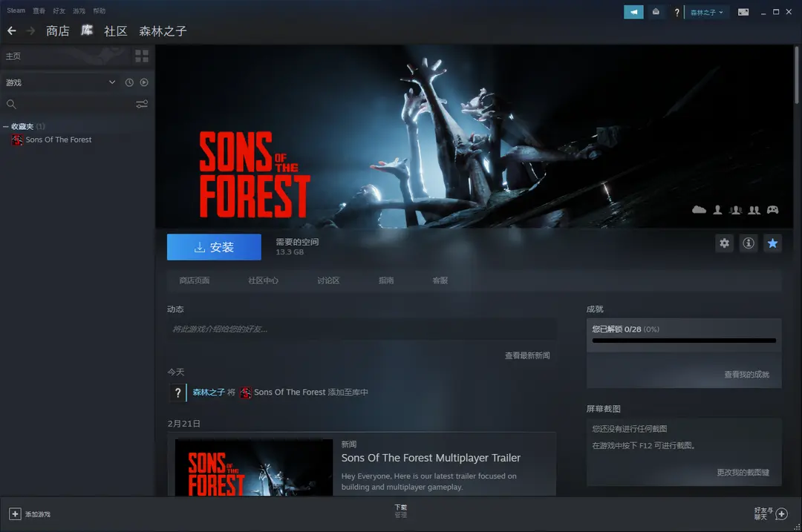This screenshot has width=802, height=532.
Task: Click the library search magnifier icon
Action: (x=11, y=105)
